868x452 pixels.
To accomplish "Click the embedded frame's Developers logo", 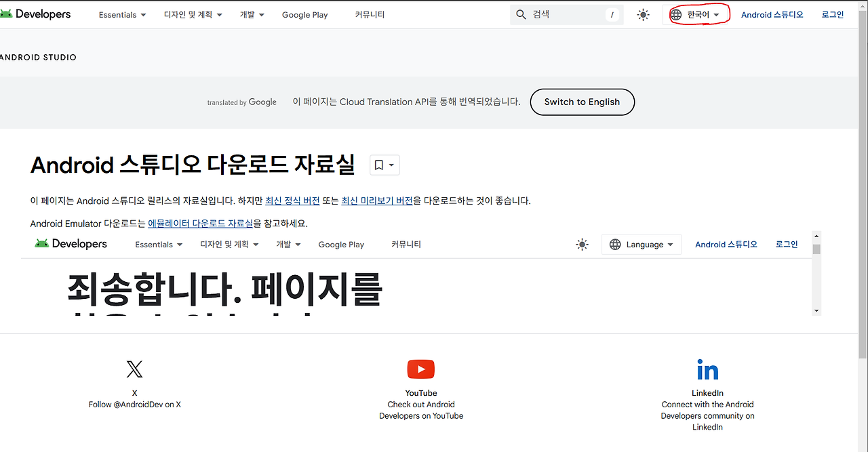I will (71, 244).
